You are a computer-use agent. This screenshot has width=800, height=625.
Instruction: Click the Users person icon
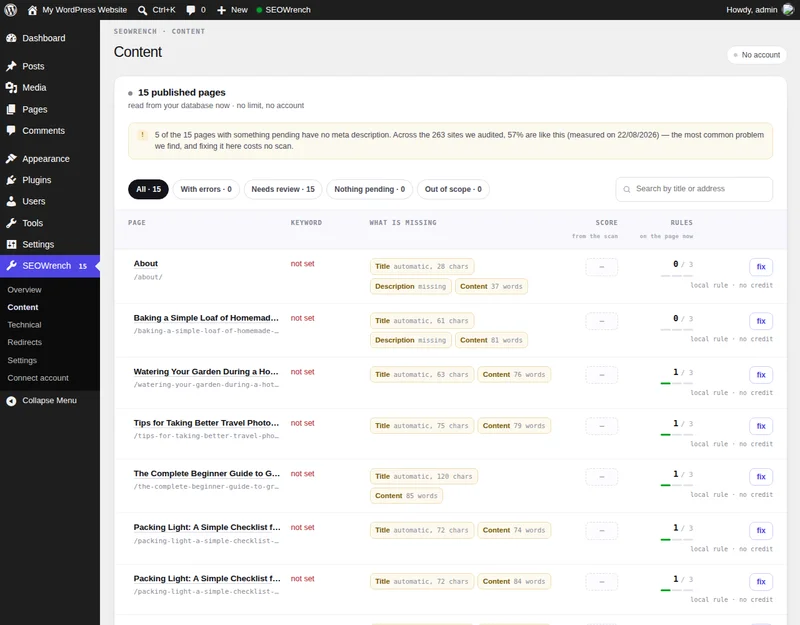pos(11,202)
